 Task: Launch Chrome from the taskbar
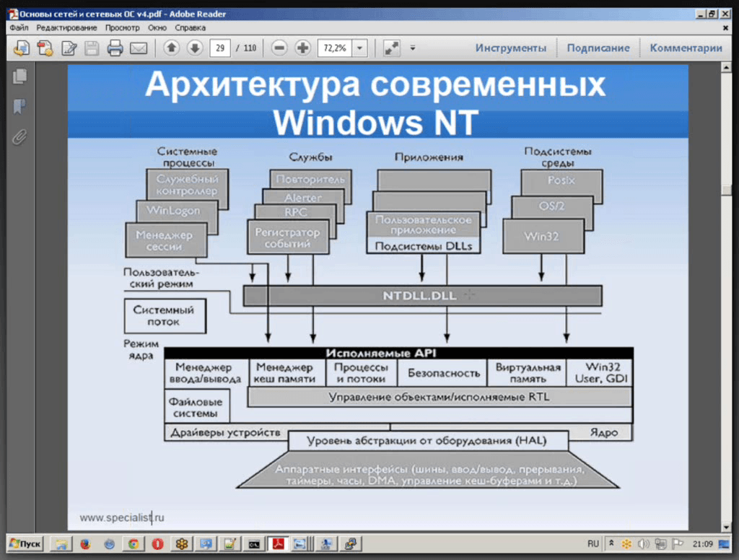click(x=134, y=544)
